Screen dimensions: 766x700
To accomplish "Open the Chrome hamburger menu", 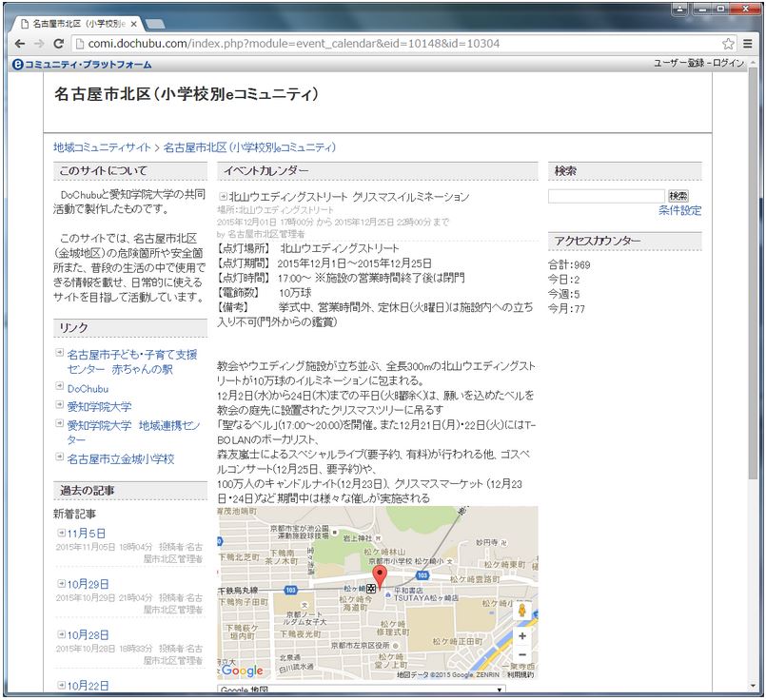I will (747, 44).
